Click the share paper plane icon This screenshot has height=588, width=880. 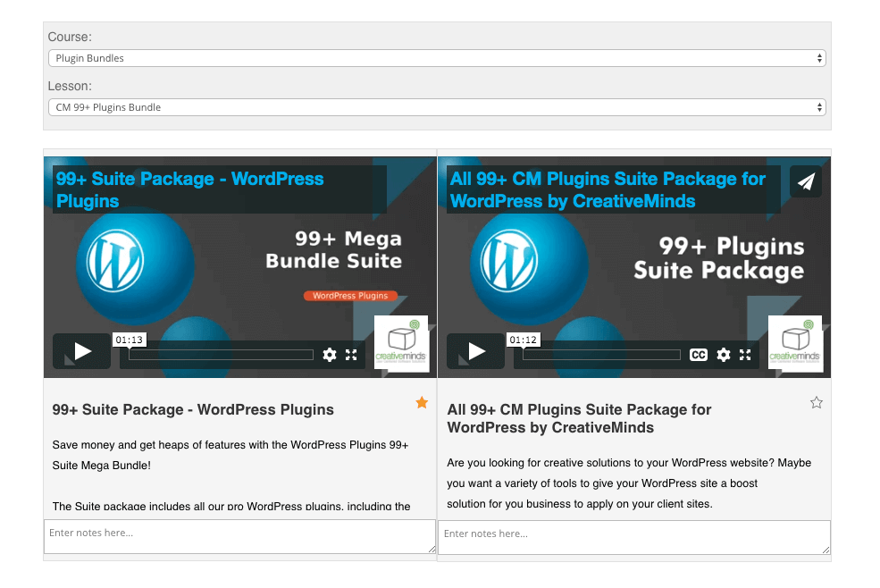(806, 182)
